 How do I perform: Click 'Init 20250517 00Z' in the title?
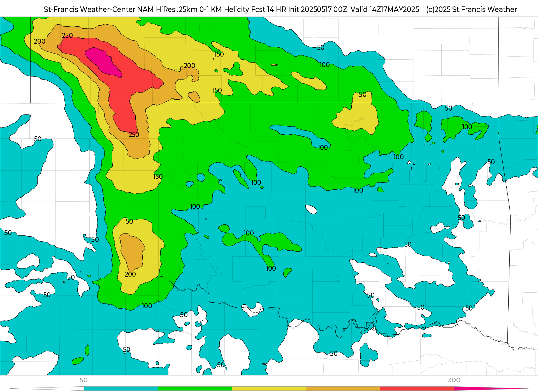point(317,10)
